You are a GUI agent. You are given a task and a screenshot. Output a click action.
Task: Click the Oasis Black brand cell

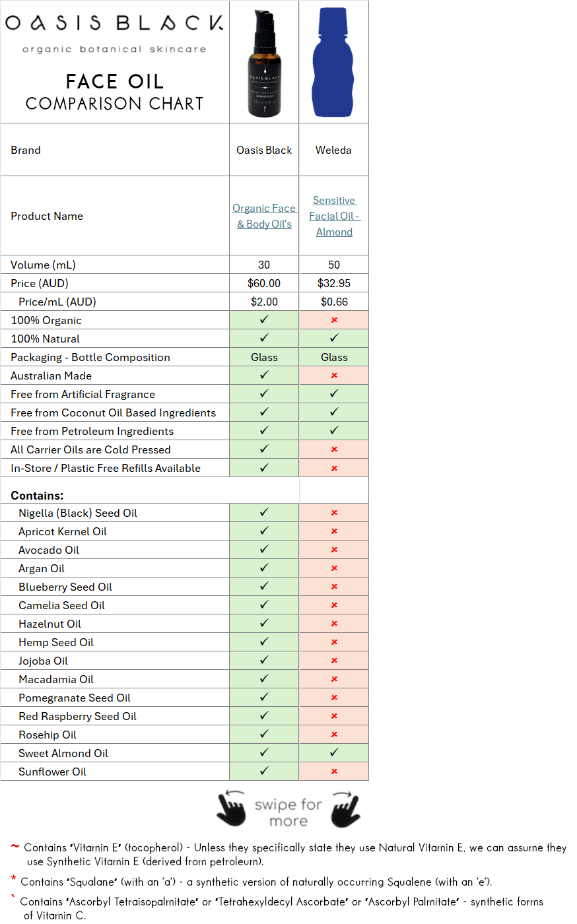click(264, 150)
